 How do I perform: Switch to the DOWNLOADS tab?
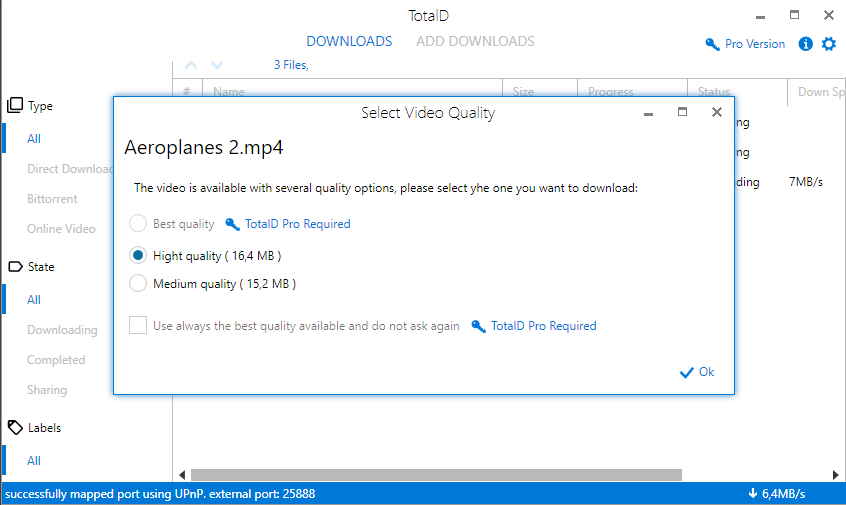pyautogui.click(x=349, y=42)
